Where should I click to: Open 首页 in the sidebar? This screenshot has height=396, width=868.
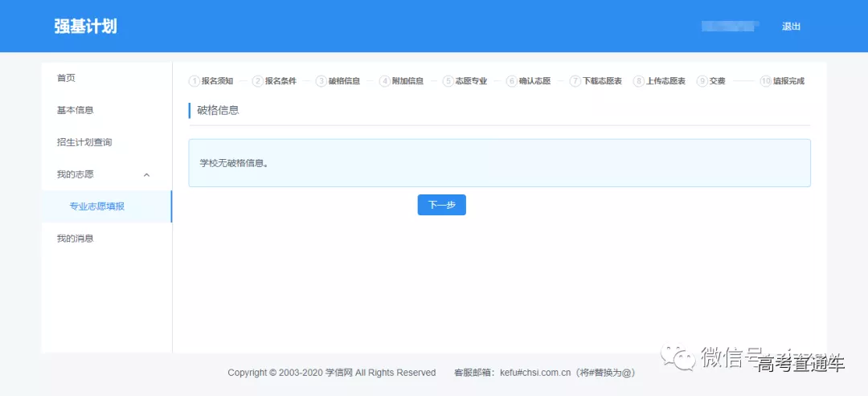point(66,78)
